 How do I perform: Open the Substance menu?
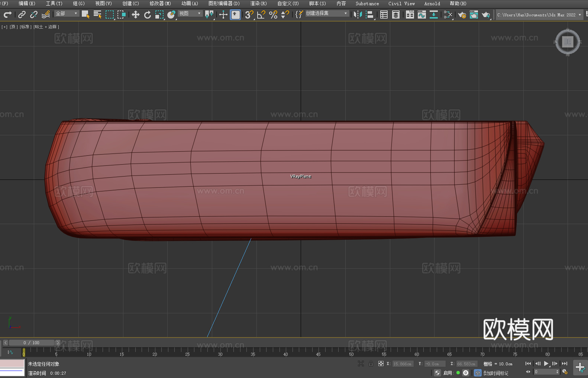pos(367,3)
